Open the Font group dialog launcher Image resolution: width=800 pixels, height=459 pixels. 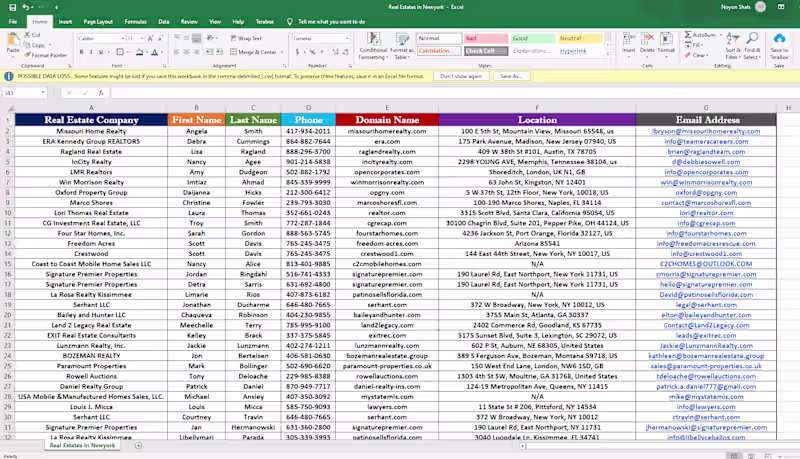point(164,66)
